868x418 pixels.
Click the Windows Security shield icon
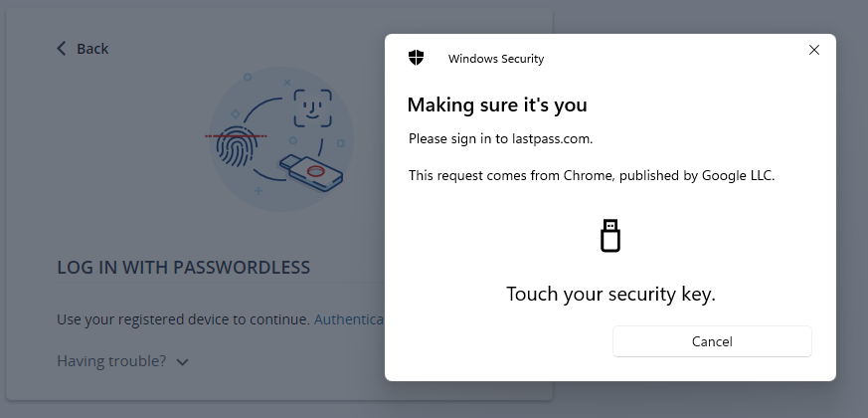(x=417, y=58)
